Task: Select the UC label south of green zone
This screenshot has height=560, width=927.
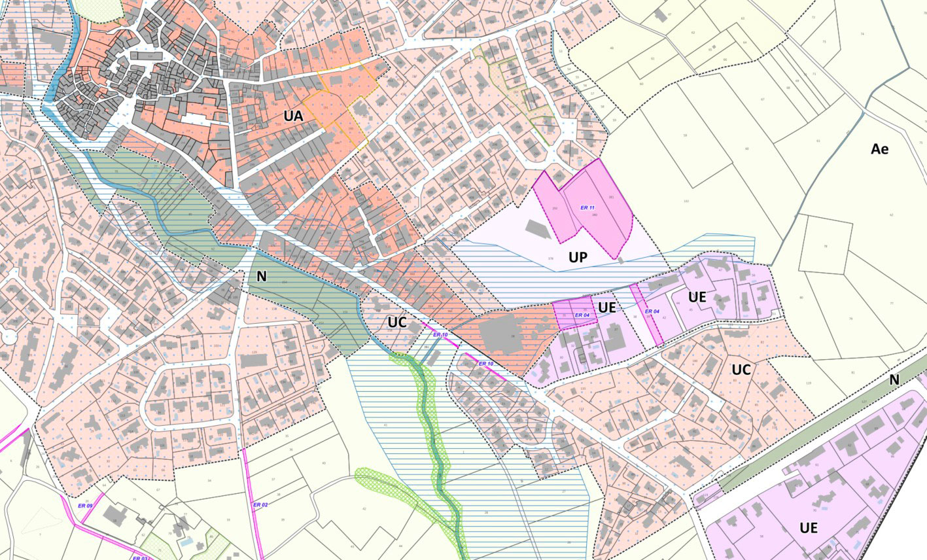Action: tap(397, 323)
